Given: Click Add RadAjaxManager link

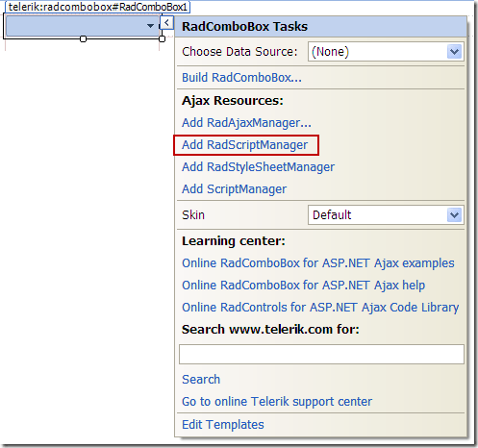Looking at the screenshot, I should [x=246, y=123].
